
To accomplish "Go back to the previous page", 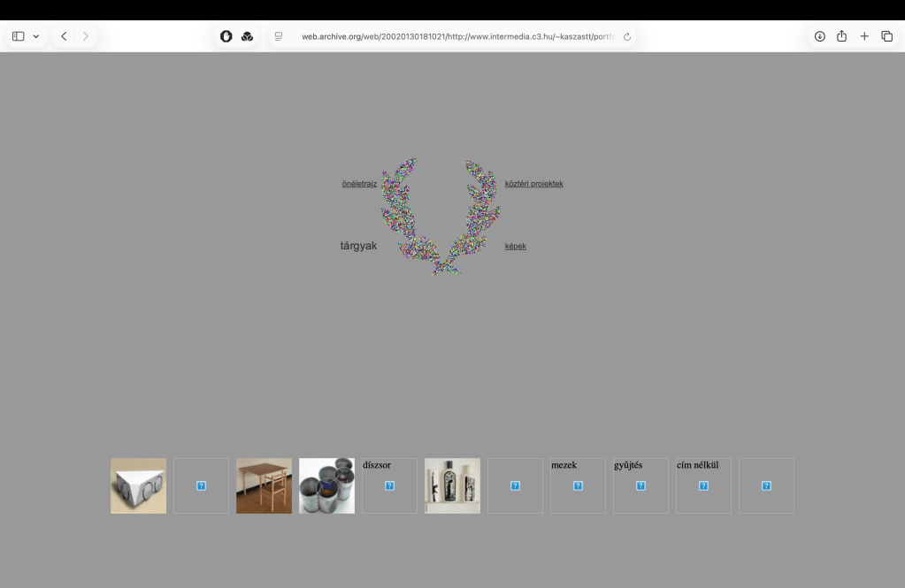I will coord(64,36).
